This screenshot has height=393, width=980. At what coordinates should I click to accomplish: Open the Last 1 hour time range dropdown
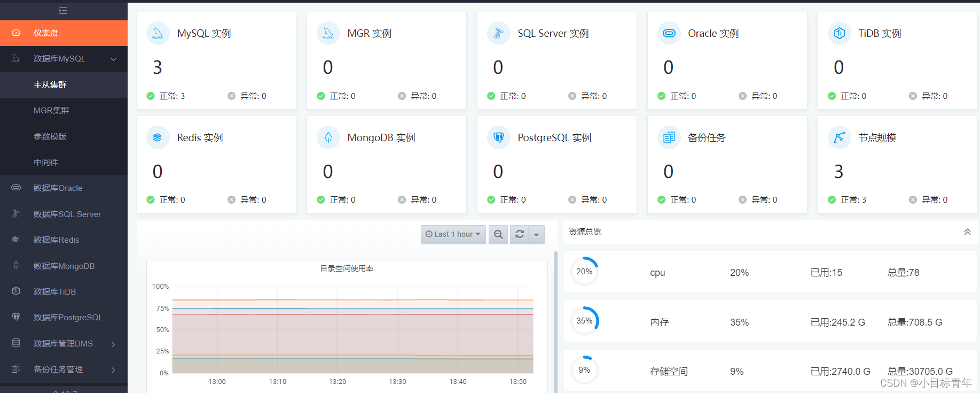[453, 234]
